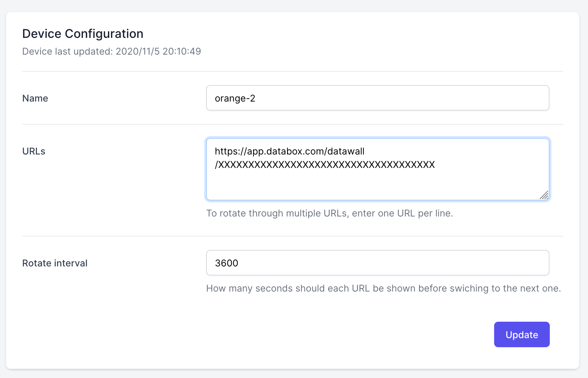Click the word 'datawall' in the URL

[x=346, y=151]
